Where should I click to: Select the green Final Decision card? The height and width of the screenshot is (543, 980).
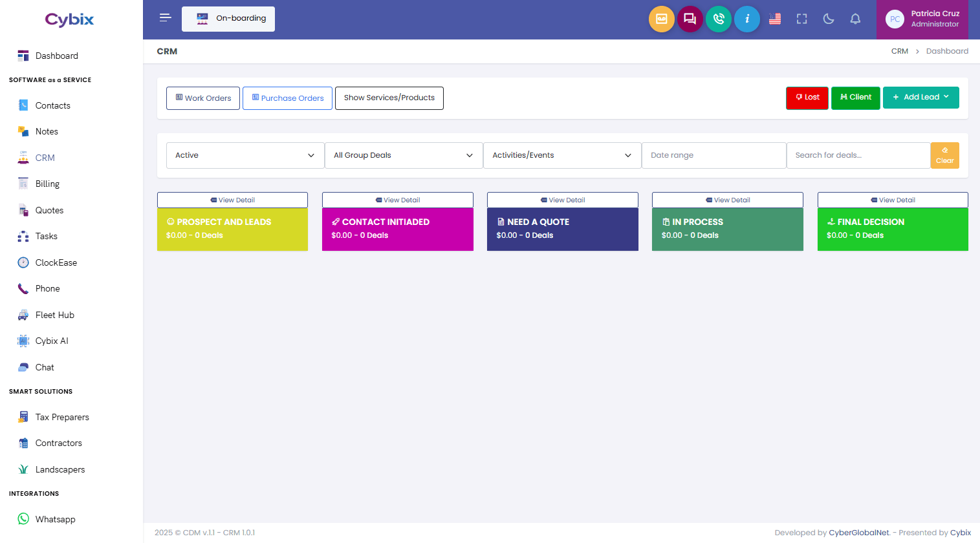coord(893,229)
